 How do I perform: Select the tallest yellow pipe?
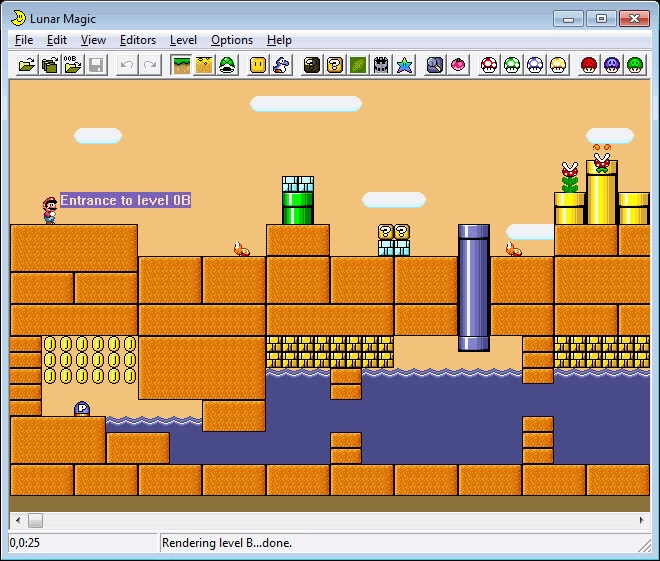click(601, 192)
